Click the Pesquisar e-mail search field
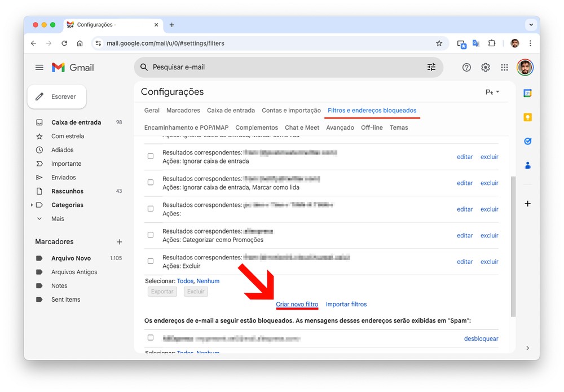Image resolution: width=564 pixels, height=392 pixels. tap(282, 67)
